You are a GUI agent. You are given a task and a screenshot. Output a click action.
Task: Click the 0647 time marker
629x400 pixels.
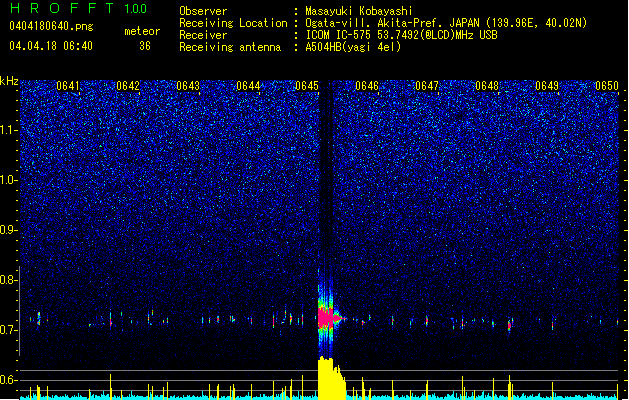tap(427, 86)
